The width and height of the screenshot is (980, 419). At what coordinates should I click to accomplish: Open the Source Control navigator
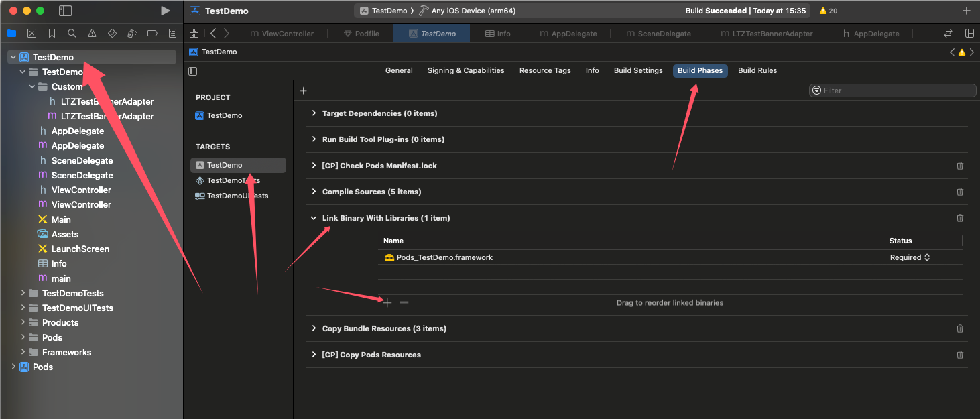pos(32,33)
